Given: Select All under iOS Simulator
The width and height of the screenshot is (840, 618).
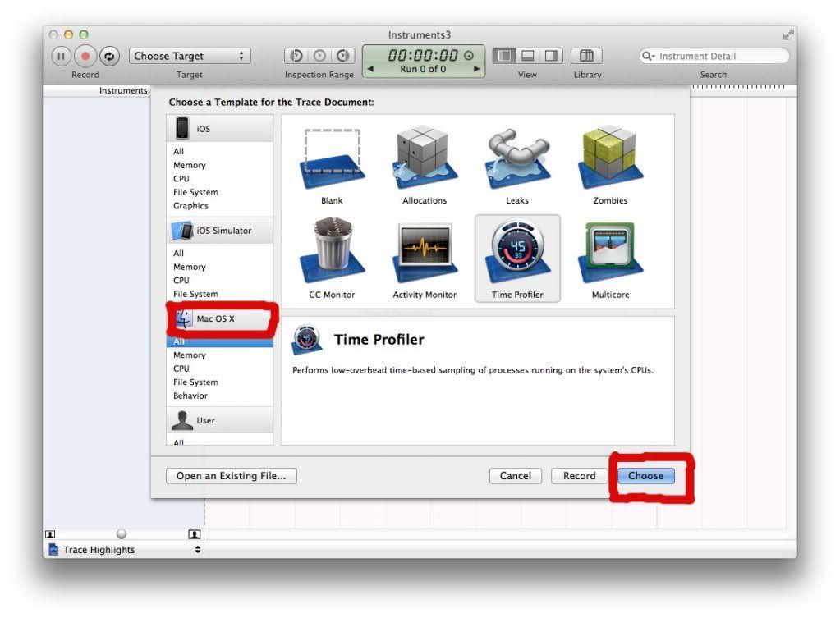Looking at the screenshot, I should click(178, 254).
